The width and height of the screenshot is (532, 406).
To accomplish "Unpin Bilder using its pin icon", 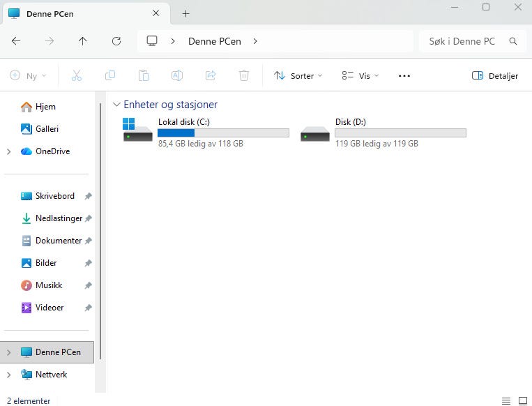I will point(89,263).
